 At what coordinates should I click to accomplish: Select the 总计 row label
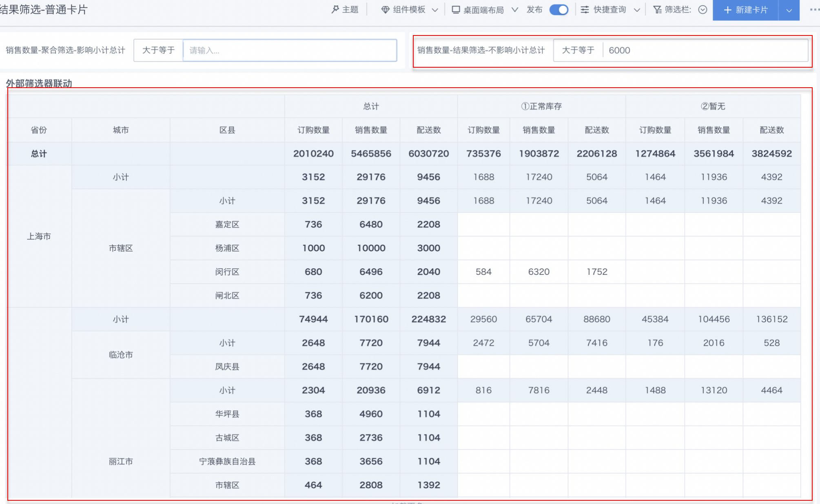tap(39, 154)
